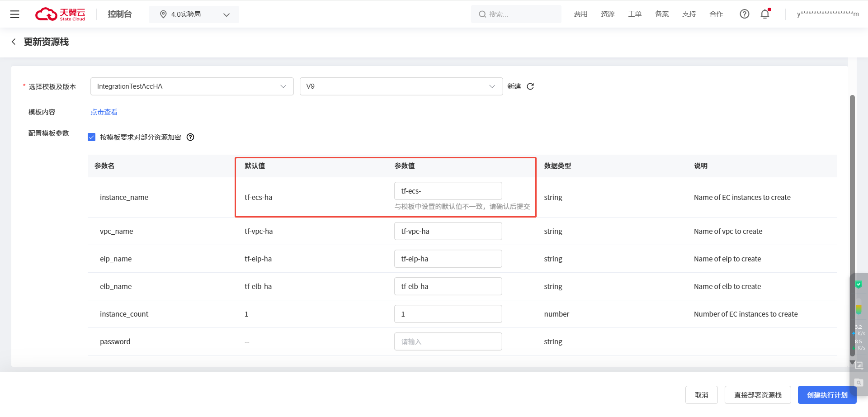Click the help icon next to 按模板要求对部分资源加密
The image size is (868, 417).
pos(190,137)
